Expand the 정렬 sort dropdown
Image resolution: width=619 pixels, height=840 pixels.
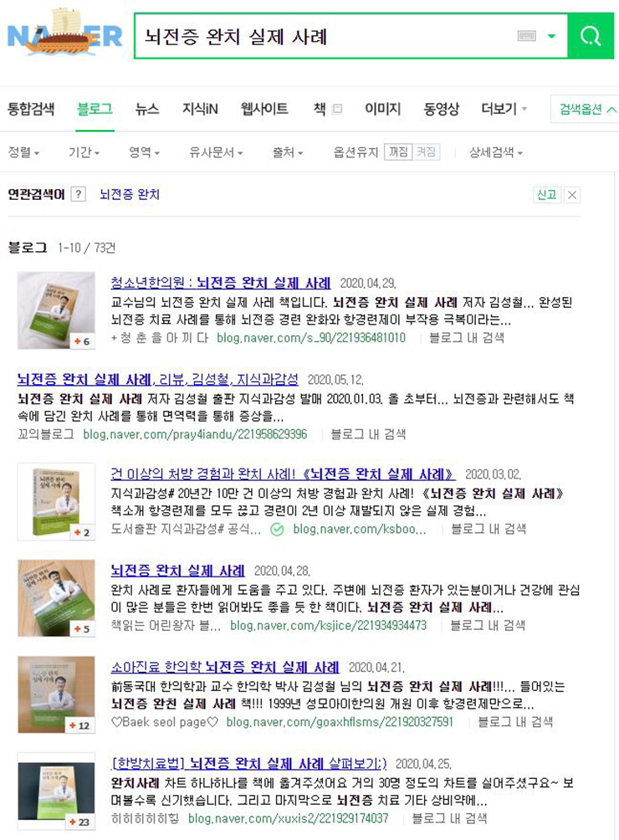(x=23, y=152)
